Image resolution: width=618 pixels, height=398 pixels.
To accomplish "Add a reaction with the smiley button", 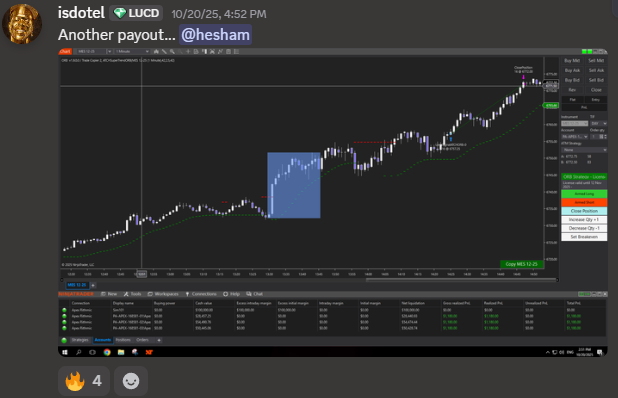I will click(x=131, y=381).
